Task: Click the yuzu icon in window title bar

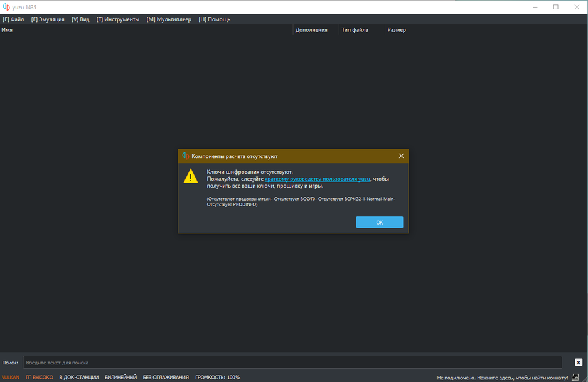Action: tap(6, 7)
